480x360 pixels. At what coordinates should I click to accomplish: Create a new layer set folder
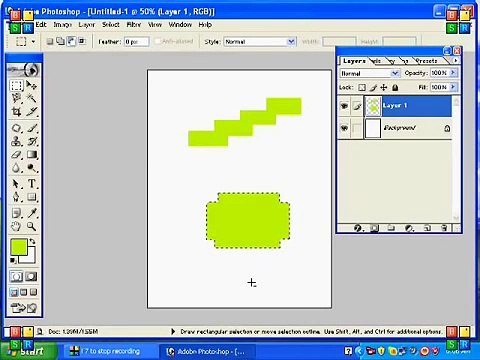(391, 228)
